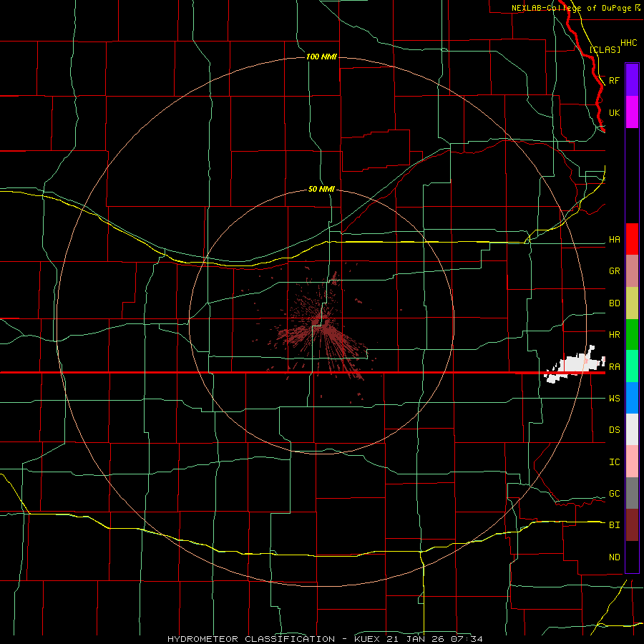Image resolution: width=644 pixels, height=644 pixels.
Task: Click the 'HR' legend label
Action: [x=614, y=335]
